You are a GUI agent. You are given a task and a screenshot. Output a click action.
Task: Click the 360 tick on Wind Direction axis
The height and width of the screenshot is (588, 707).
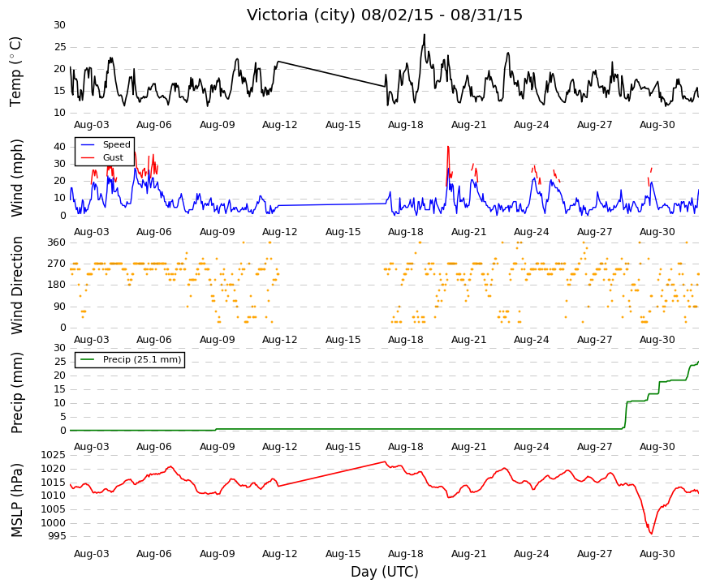(57, 242)
